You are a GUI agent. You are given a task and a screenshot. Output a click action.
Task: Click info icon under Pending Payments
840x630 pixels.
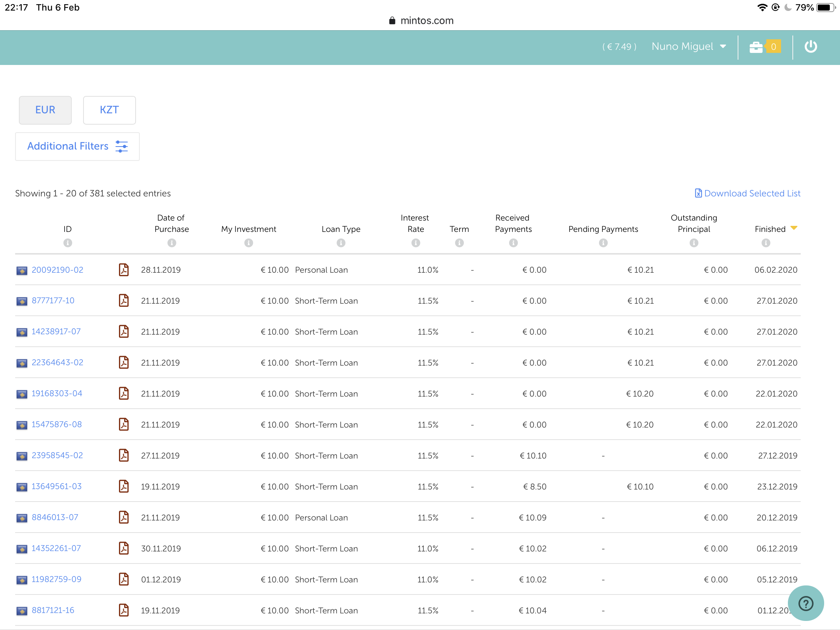pos(603,242)
